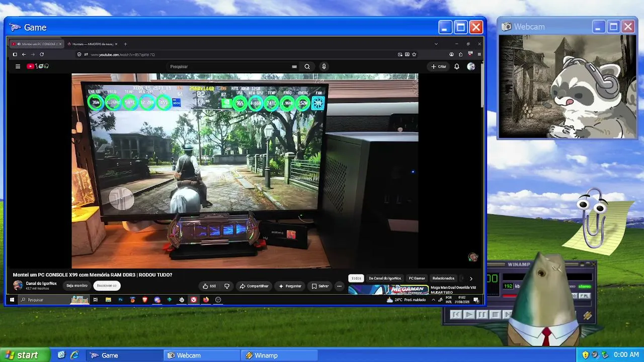644x362 pixels.
Task: Open inner notification center icon
Action: coord(476,300)
